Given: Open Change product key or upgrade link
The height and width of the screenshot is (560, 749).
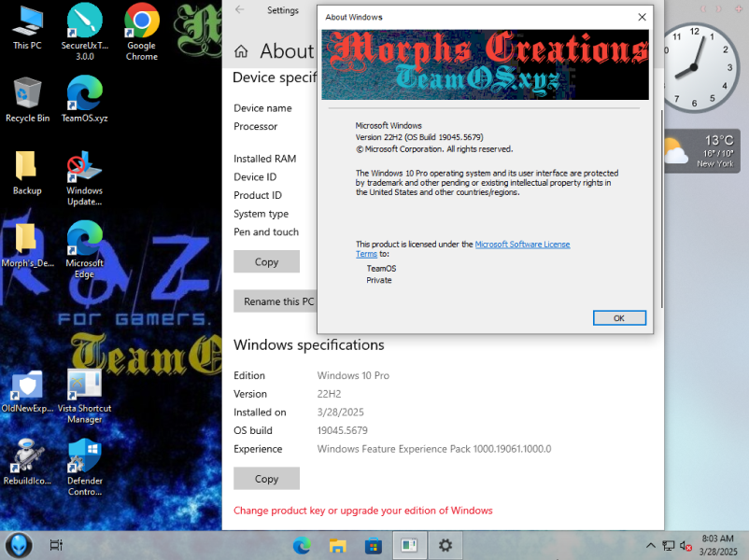Looking at the screenshot, I should pyautogui.click(x=363, y=511).
